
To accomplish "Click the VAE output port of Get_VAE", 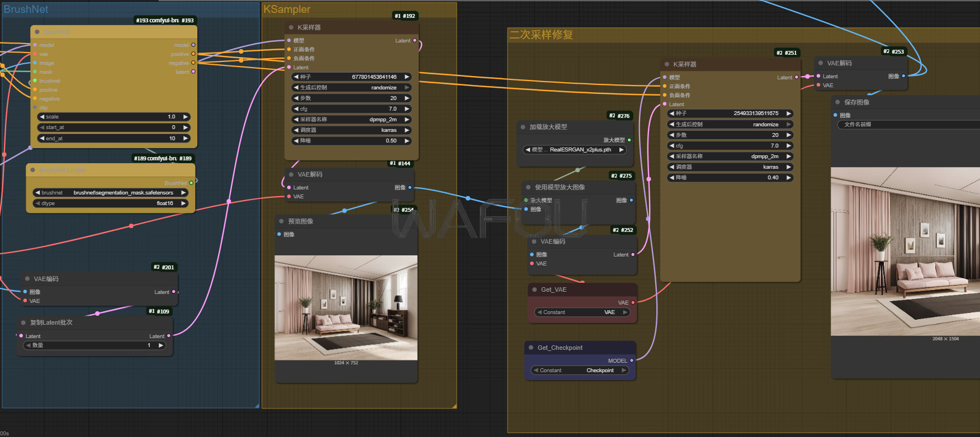I will tap(633, 303).
